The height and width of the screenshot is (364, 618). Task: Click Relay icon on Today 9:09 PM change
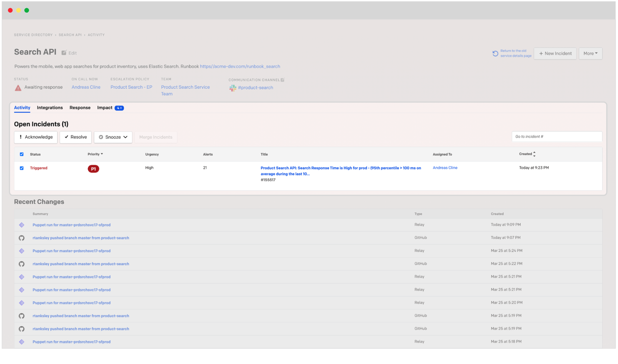click(22, 225)
